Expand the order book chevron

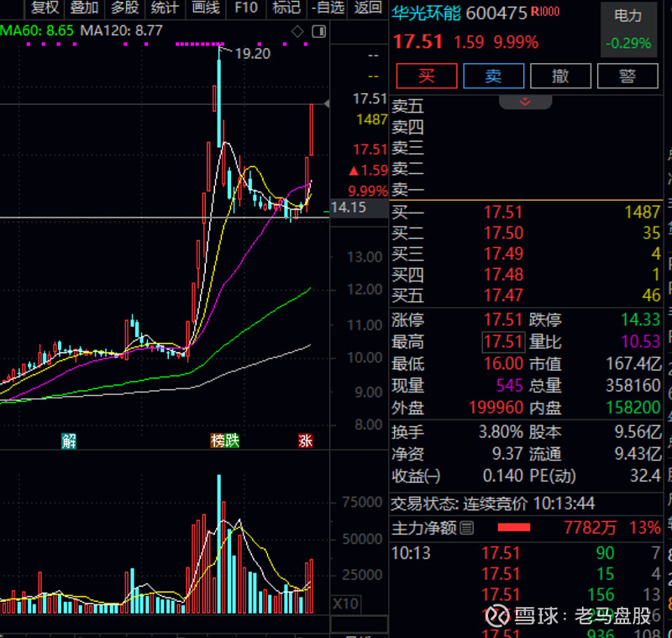(525, 102)
